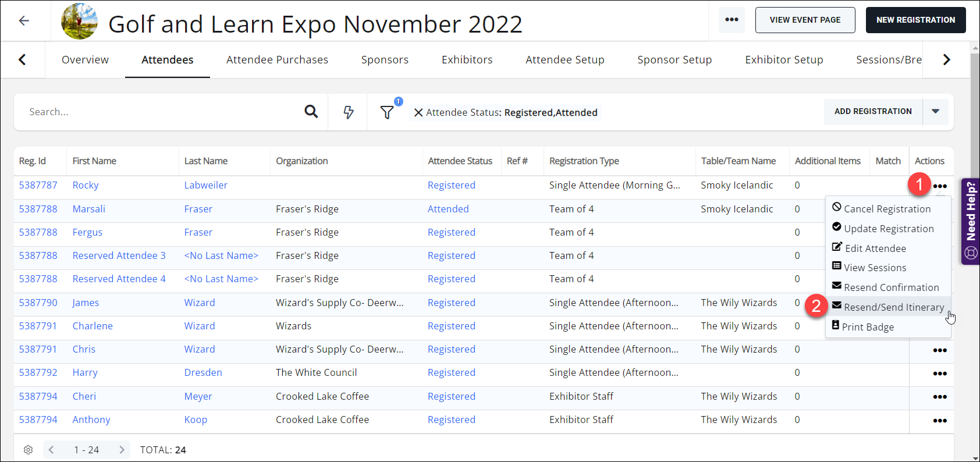This screenshot has height=462, width=980.
Task: Click View Event Page button
Action: click(805, 20)
